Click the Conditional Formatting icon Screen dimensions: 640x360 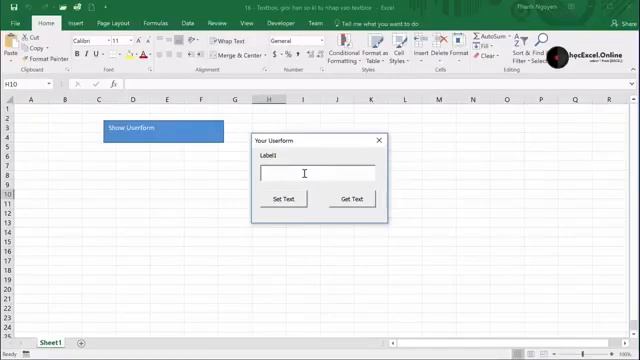pyautogui.click(x=344, y=41)
